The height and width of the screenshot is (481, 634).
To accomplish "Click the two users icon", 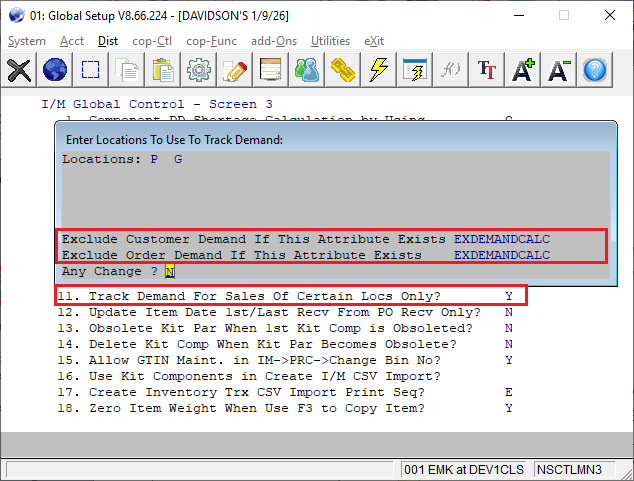I will (307, 70).
